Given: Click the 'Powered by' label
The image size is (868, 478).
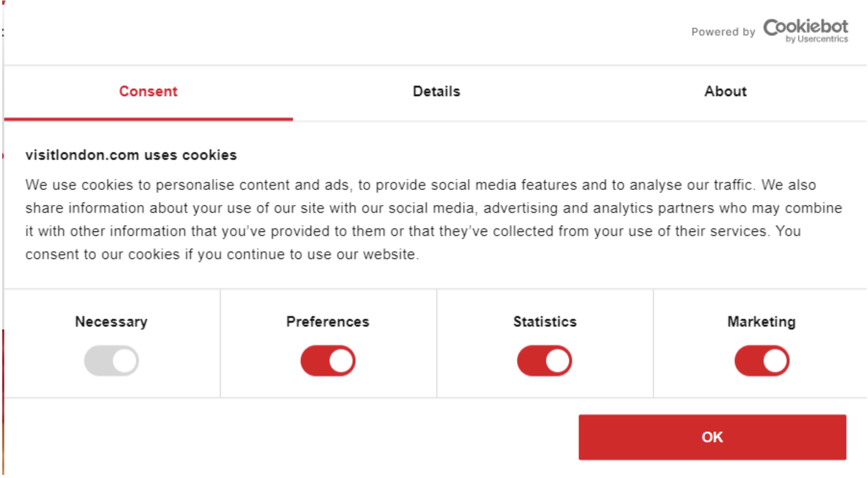Looking at the screenshot, I should click(723, 32).
